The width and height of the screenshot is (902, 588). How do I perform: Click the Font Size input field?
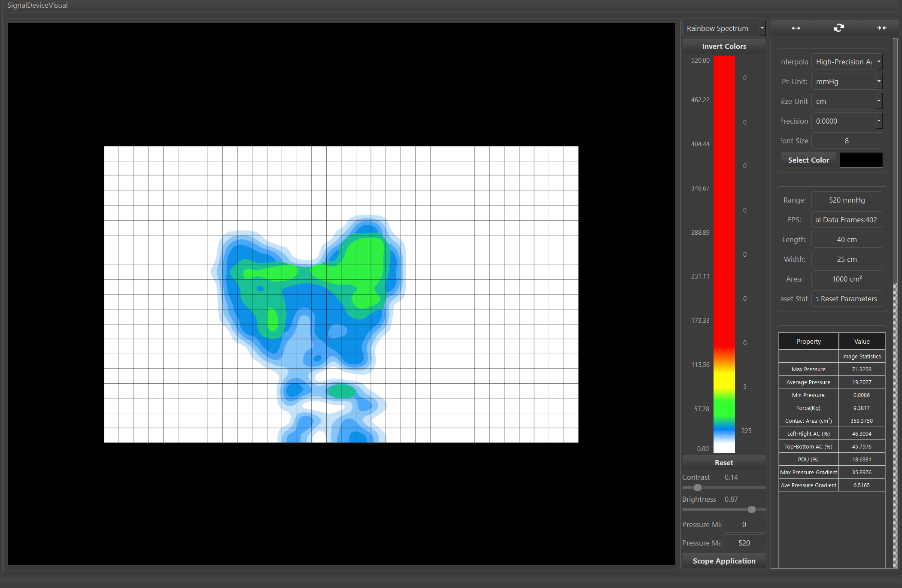tap(847, 141)
